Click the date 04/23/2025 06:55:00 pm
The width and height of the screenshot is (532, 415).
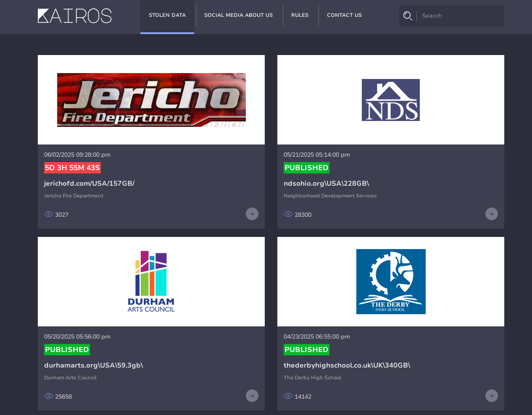click(317, 337)
